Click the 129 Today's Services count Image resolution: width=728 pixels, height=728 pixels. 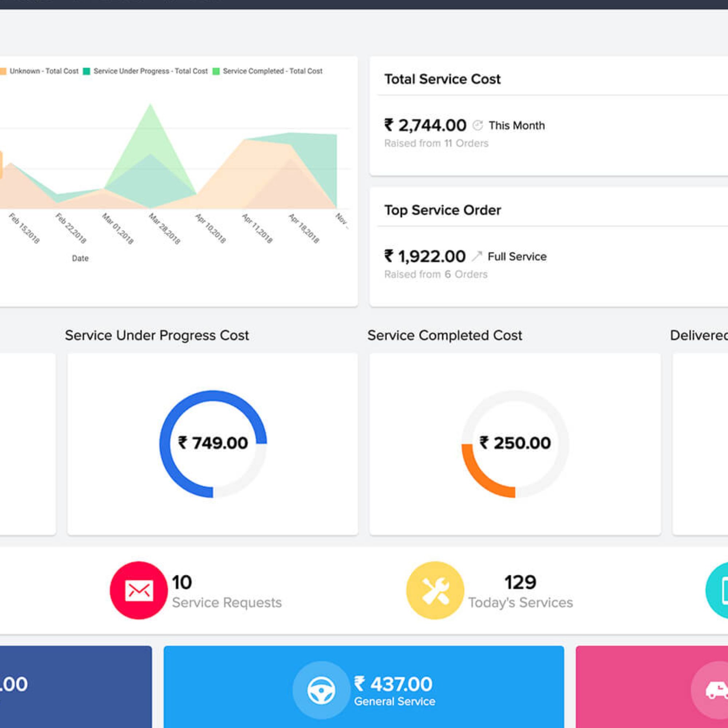[x=520, y=582]
